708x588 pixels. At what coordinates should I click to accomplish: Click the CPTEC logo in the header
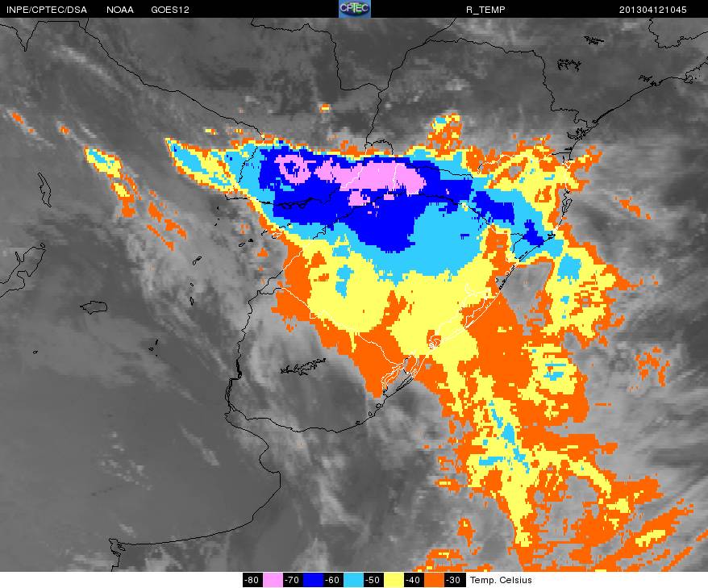point(355,9)
